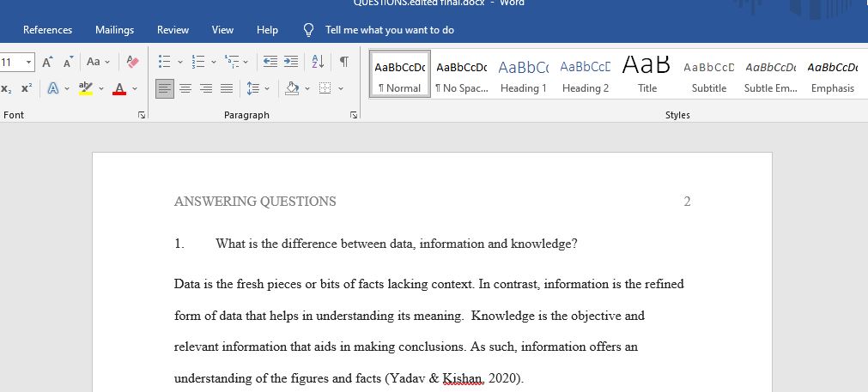
Task: Toggle Justify paragraph alignment
Action: pyautogui.click(x=227, y=88)
